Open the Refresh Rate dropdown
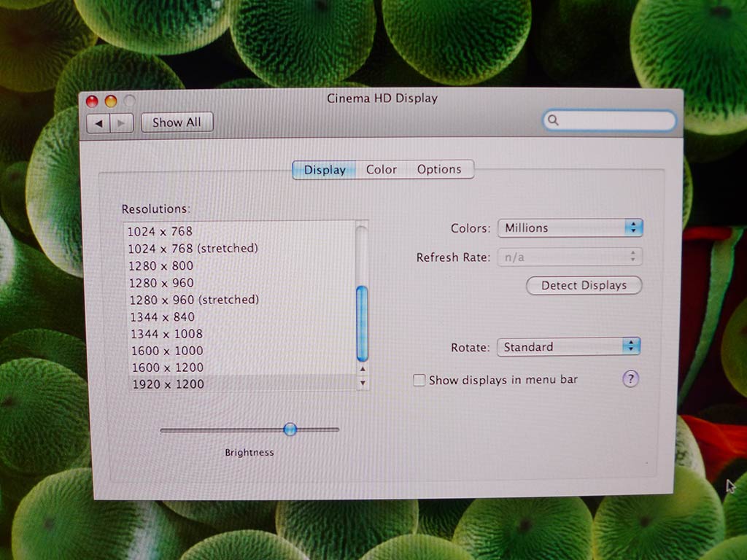The width and height of the screenshot is (747, 560). [569, 257]
